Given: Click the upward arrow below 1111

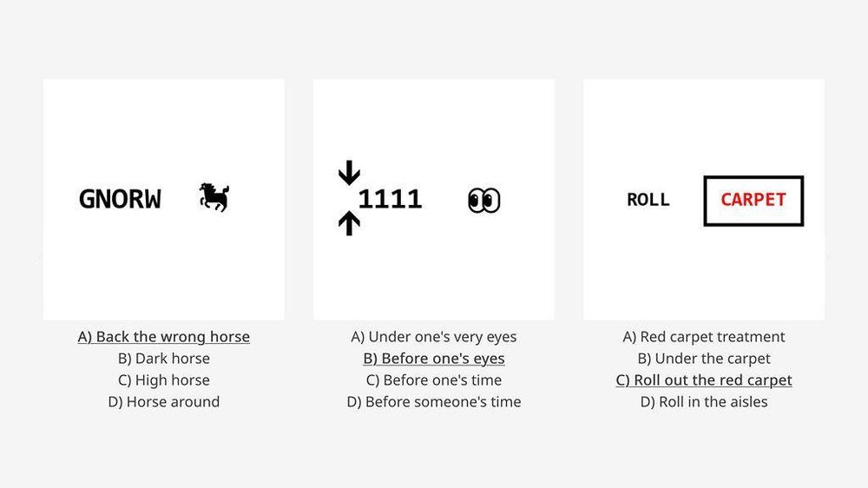Looking at the screenshot, I should pos(349,223).
